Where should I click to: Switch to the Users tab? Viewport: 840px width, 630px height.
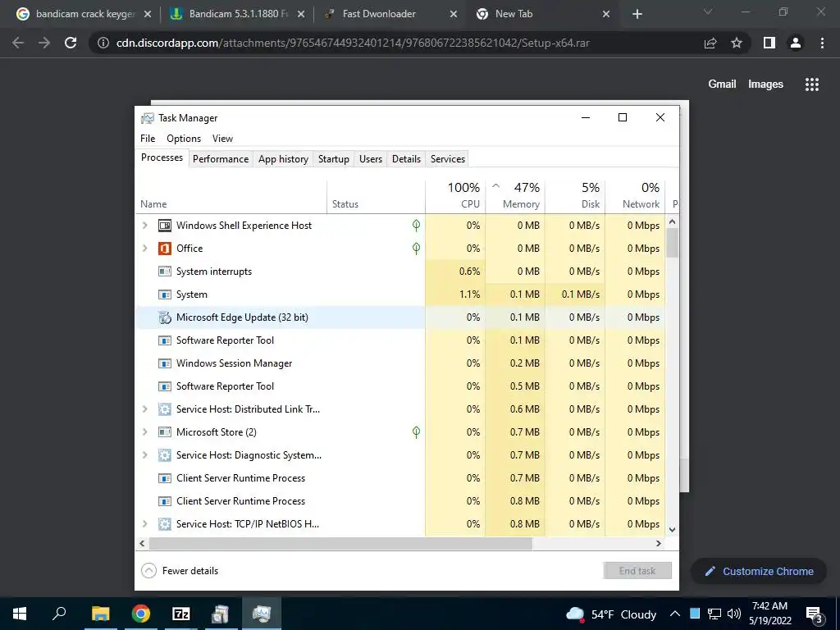tap(371, 159)
